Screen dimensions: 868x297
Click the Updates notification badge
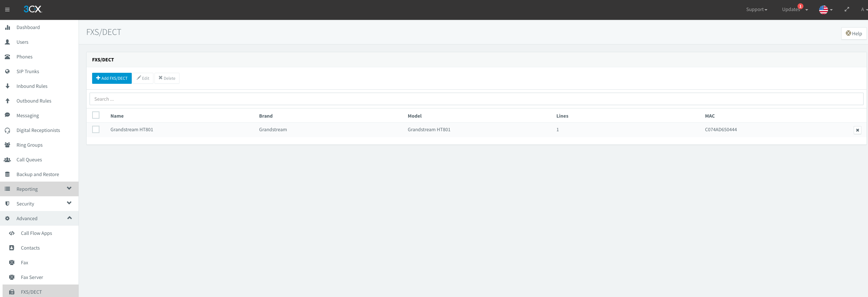pyautogui.click(x=800, y=6)
